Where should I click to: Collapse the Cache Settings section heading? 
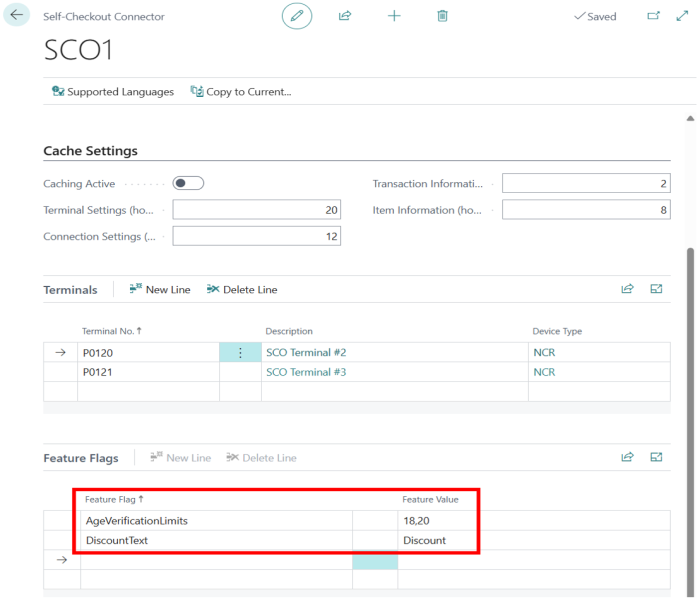90,151
